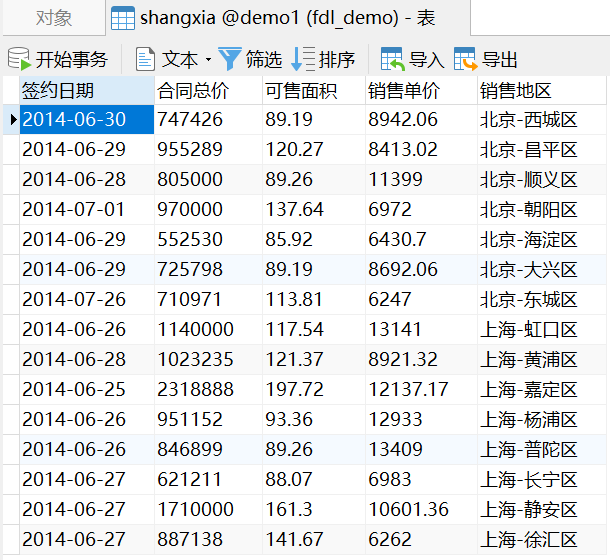Click the cell 北京-昌平区
The width and height of the screenshot is (610, 560).
(x=542, y=149)
